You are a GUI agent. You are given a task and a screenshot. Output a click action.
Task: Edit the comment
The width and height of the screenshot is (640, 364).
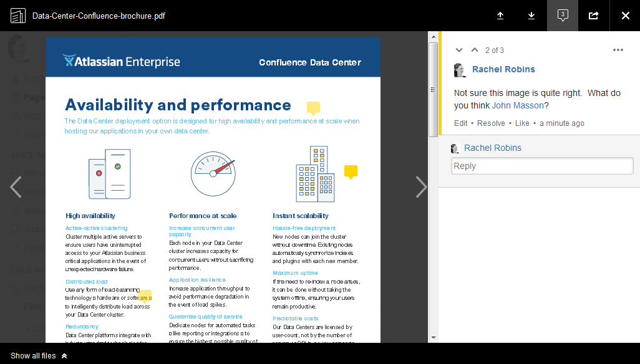click(x=460, y=123)
